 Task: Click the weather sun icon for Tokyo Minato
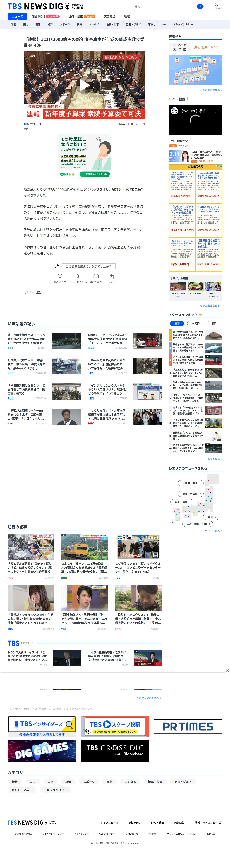point(197,48)
